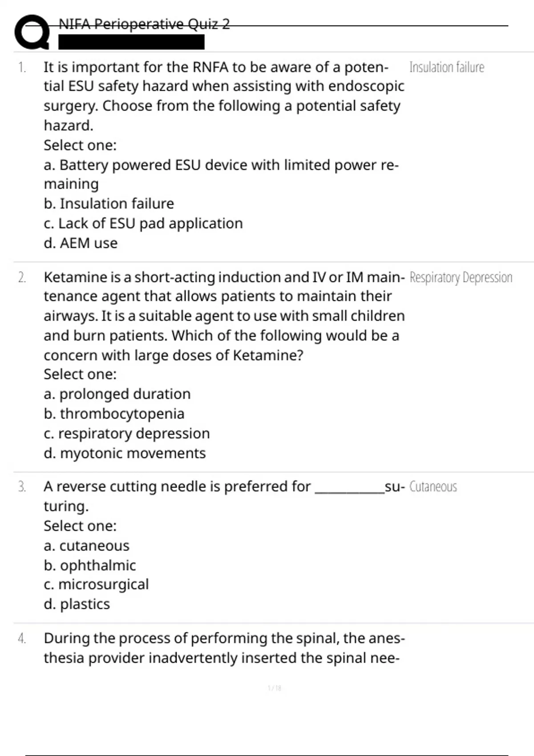The image size is (534, 756).
Task: Select option b. Insulation failure
Action: coord(109,204)
